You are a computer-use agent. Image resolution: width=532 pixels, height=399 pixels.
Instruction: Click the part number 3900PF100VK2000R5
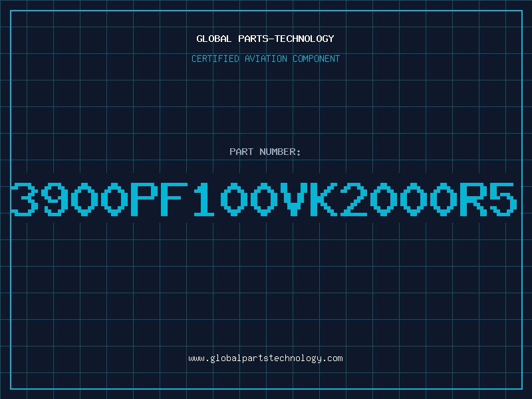click(x=264, y=199)
